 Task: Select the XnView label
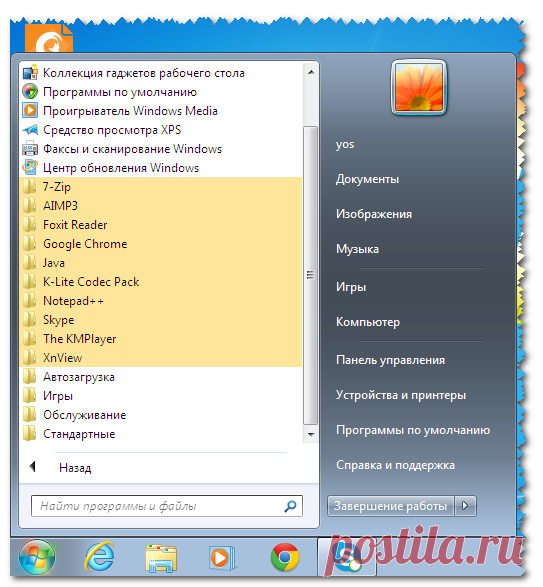coord(62,358)
